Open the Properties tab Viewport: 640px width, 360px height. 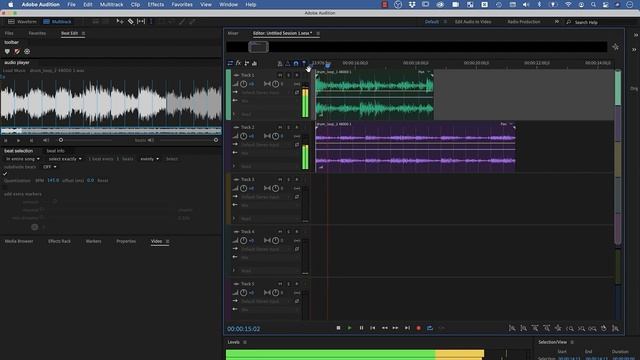tap(126, 241)
